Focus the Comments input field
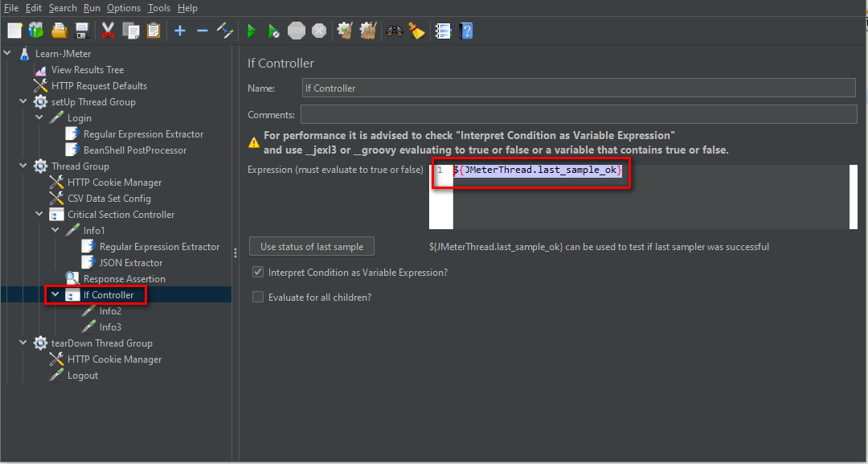868x464 pixels. tap(579, 115)
